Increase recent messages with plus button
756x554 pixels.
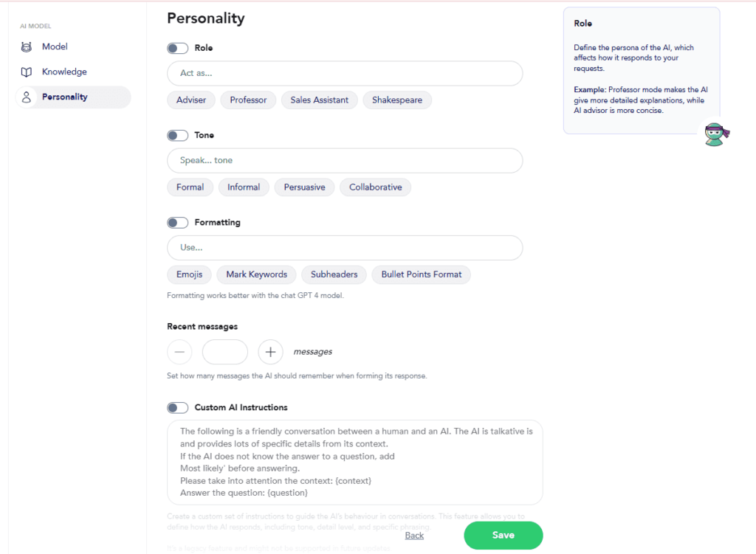(270, 352)
